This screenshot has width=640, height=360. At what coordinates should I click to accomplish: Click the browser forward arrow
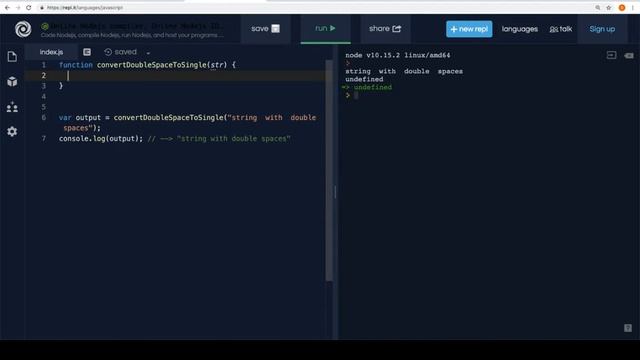pyautogui.click(x=18, y=7)
